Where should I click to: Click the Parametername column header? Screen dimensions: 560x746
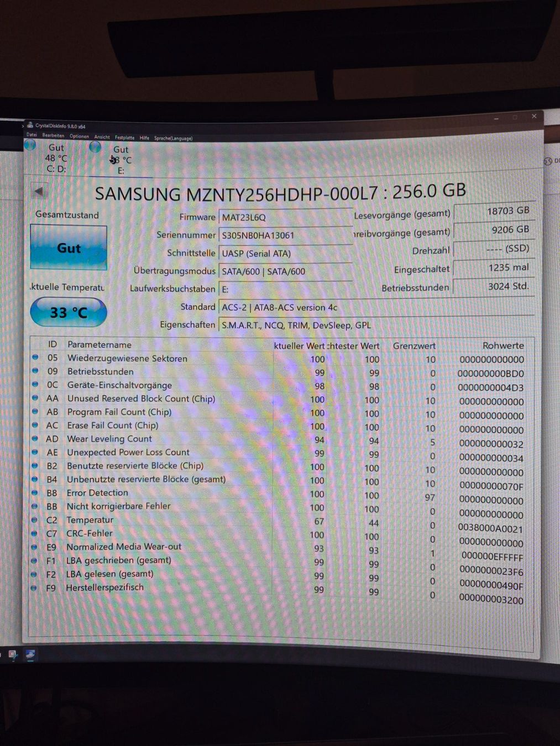click(100, 344)
